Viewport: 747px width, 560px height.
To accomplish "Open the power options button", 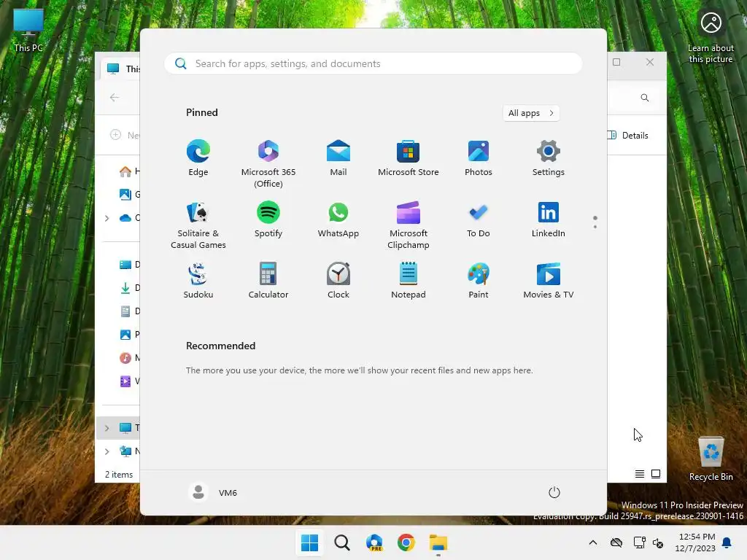I will point(554,492).
